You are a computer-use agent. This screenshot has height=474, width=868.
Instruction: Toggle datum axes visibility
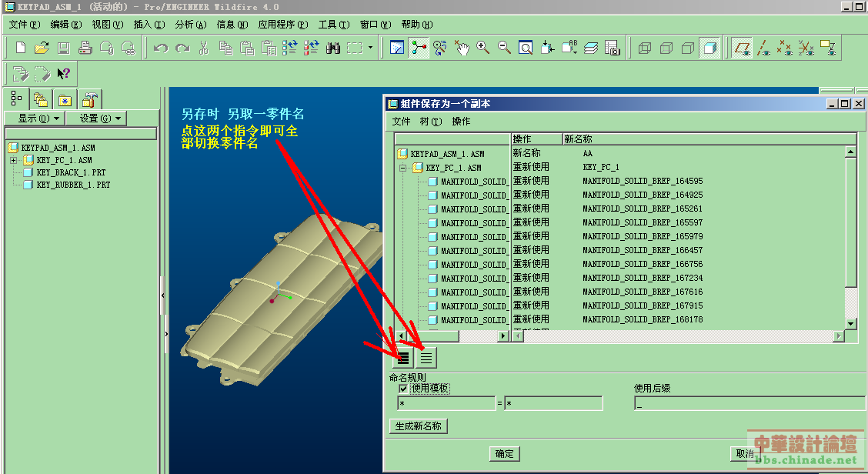(764, 48)
